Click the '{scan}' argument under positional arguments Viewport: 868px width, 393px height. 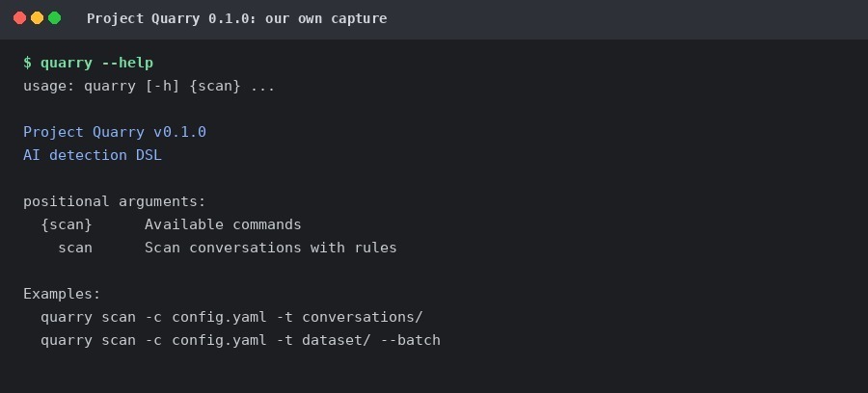(x=67, y=224)
